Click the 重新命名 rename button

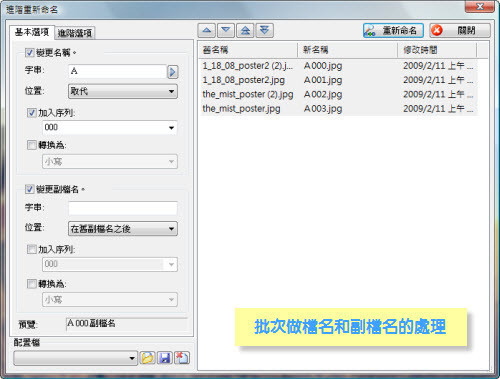coord(393,31)
